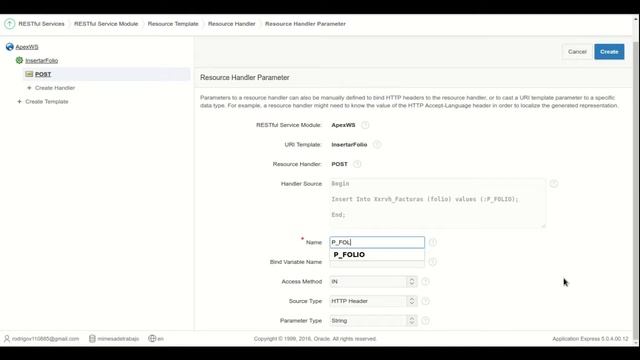The height and width of the screenshot is (360, 640).
Task: Click the blue Create button
Action: pos(609,52)
